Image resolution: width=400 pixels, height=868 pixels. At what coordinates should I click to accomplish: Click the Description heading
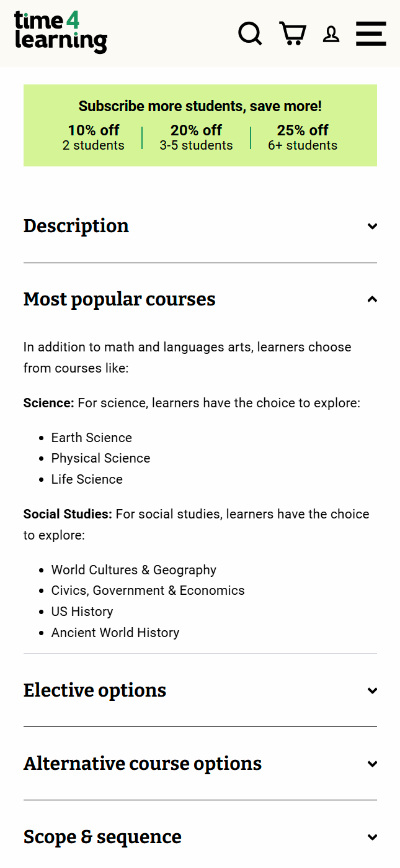tap(76, 226)
